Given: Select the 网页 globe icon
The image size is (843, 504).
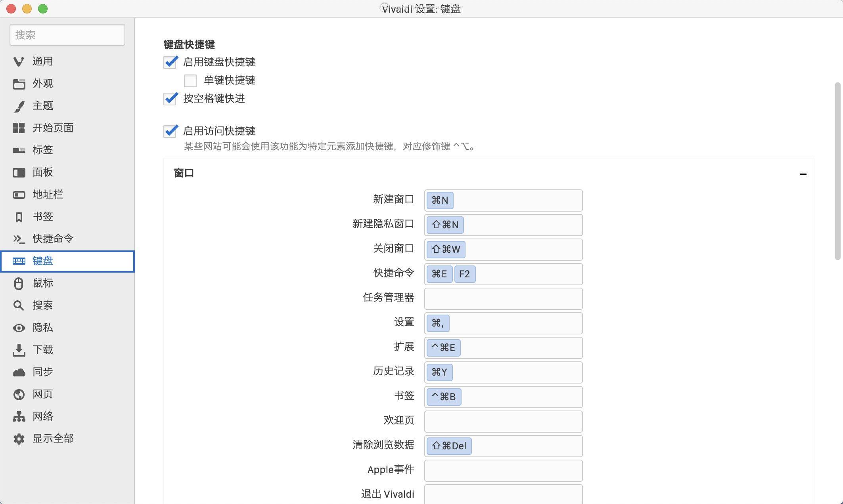Looking at the screenshot, I should (19, 394).
